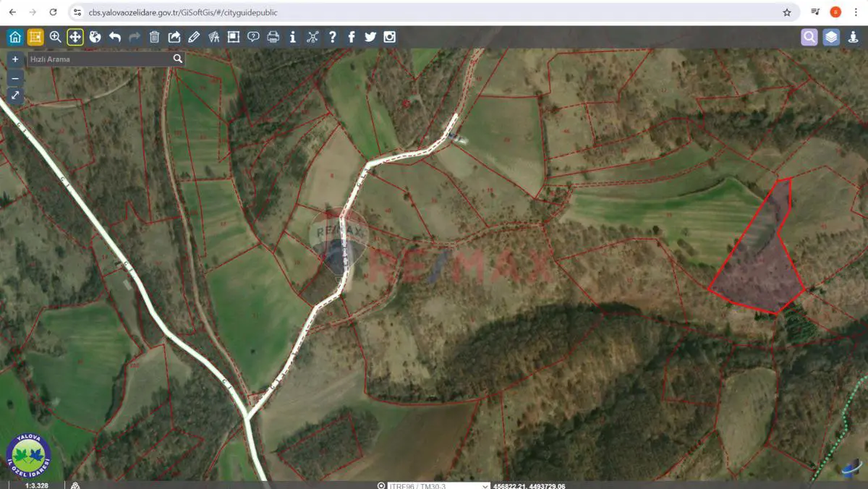Zoom out with the map minus button
The height and width of the screenshot is (489, 868).
(15, 77)
